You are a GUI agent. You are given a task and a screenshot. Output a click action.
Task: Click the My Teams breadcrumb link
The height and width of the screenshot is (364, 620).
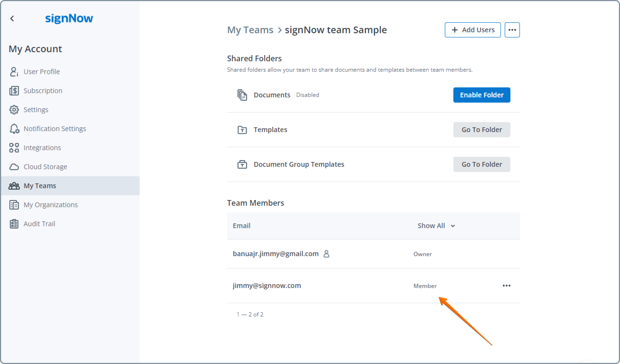(x=250, y=30)
